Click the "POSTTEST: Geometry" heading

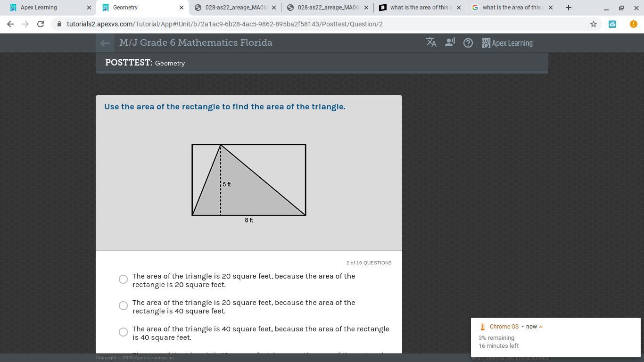(145, 63)
